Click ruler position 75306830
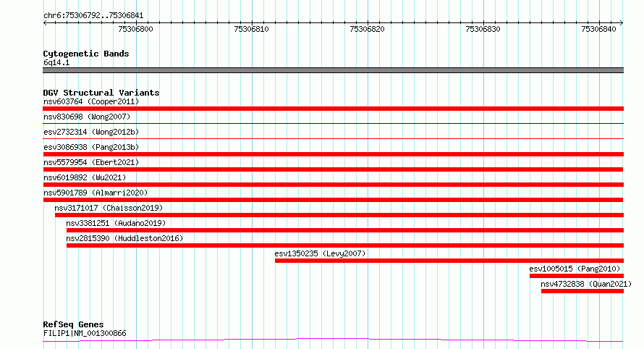The height and width of the screenshot is (349, 644). pos(483,29)
